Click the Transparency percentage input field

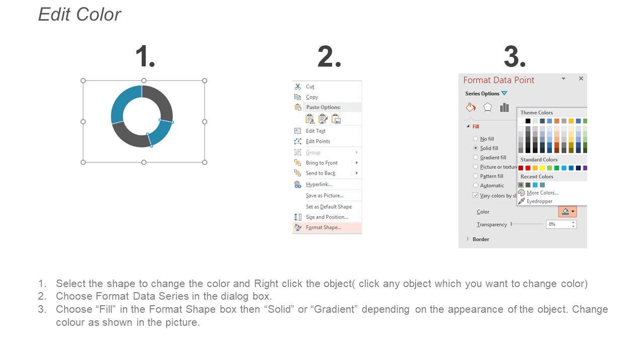click(558, 224)
